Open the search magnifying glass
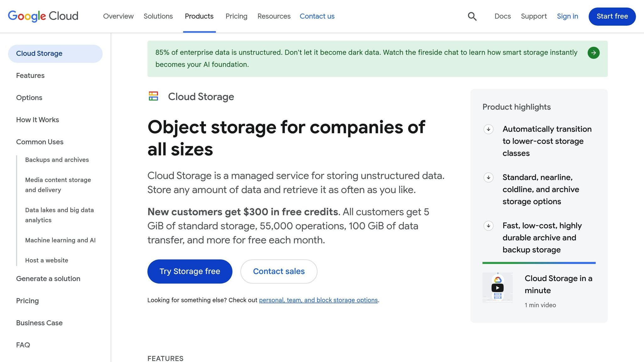The height and width of the screenshot is (362, 644). (472, 16)
